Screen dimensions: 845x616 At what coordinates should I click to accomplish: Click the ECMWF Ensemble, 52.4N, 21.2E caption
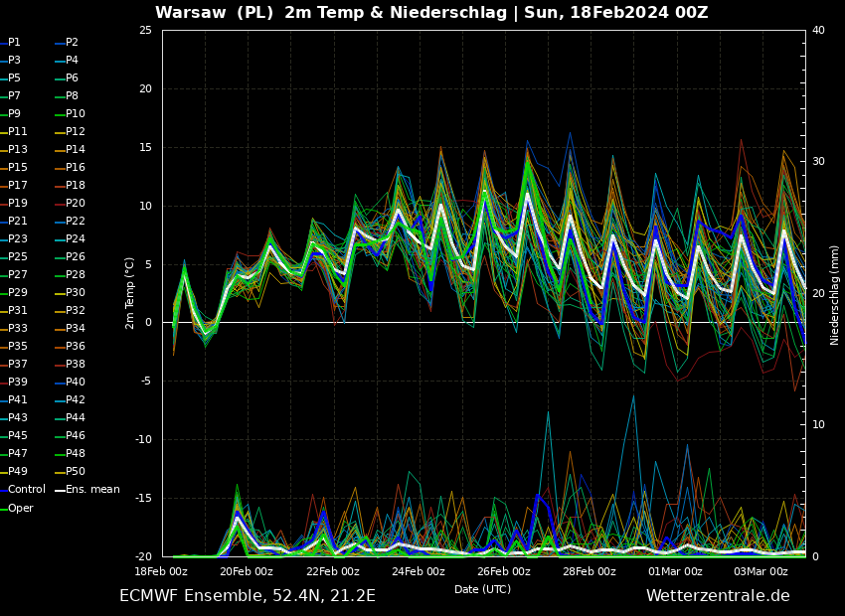(x=248, y=596)
